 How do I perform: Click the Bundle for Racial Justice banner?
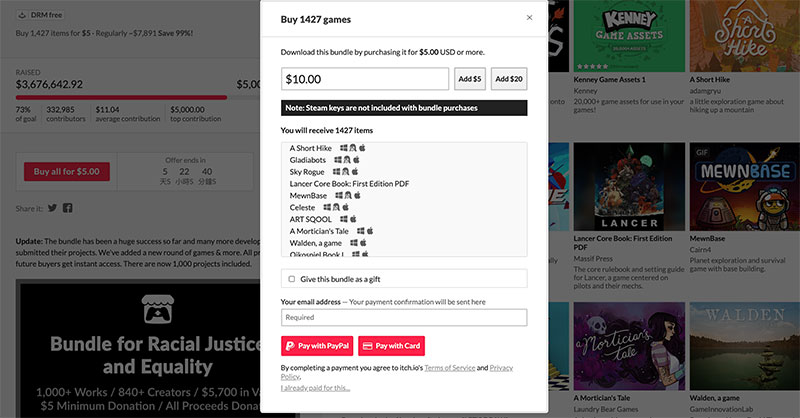[138, 349]
